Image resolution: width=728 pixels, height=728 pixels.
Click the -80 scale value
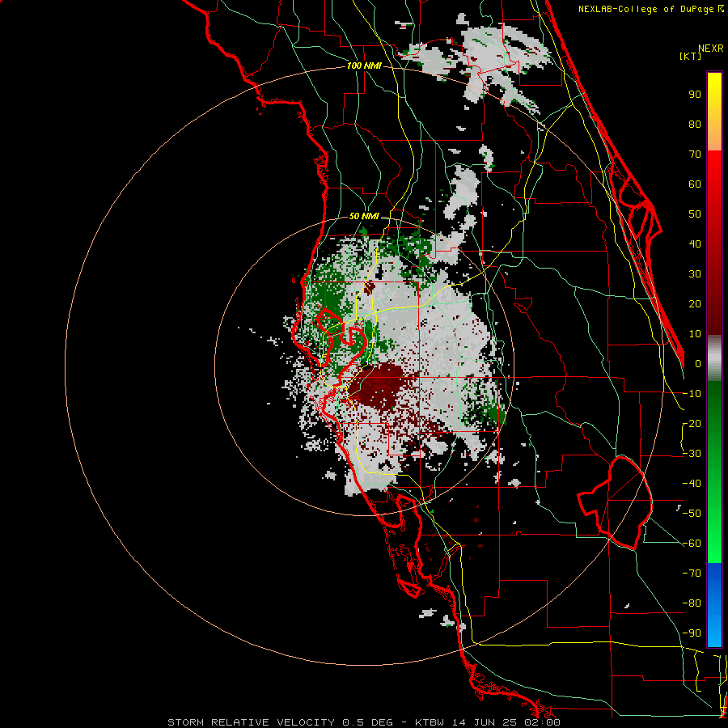click(x=692, y=603)
